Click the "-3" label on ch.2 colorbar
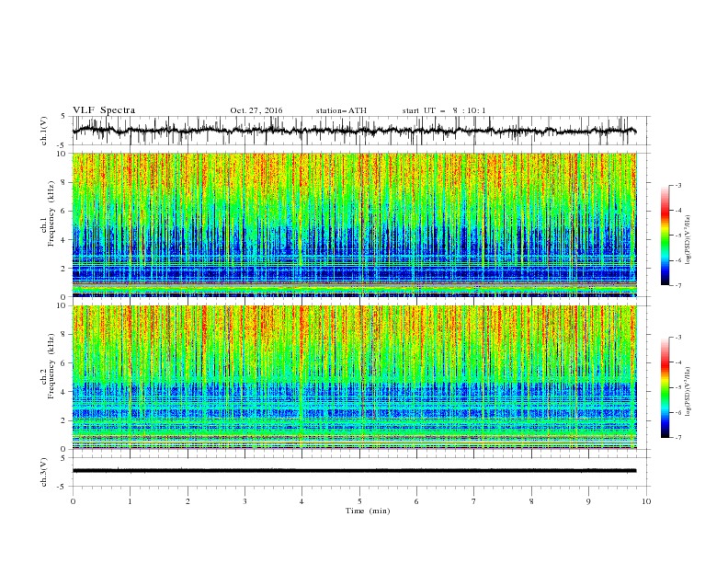This screenshot has width=728, height=563. 678,338
